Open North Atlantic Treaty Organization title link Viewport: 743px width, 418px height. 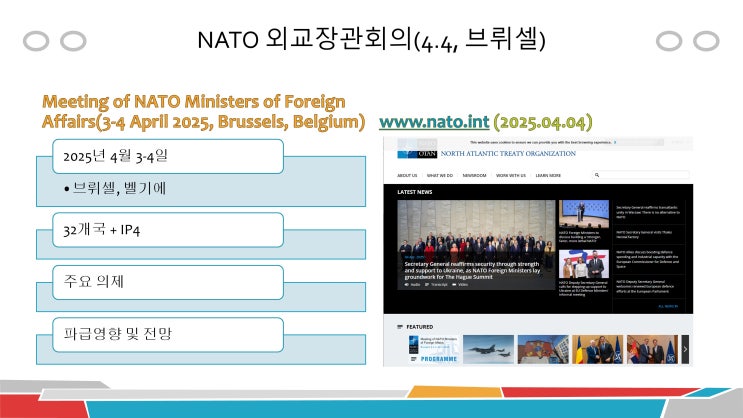tap(508, 154)
